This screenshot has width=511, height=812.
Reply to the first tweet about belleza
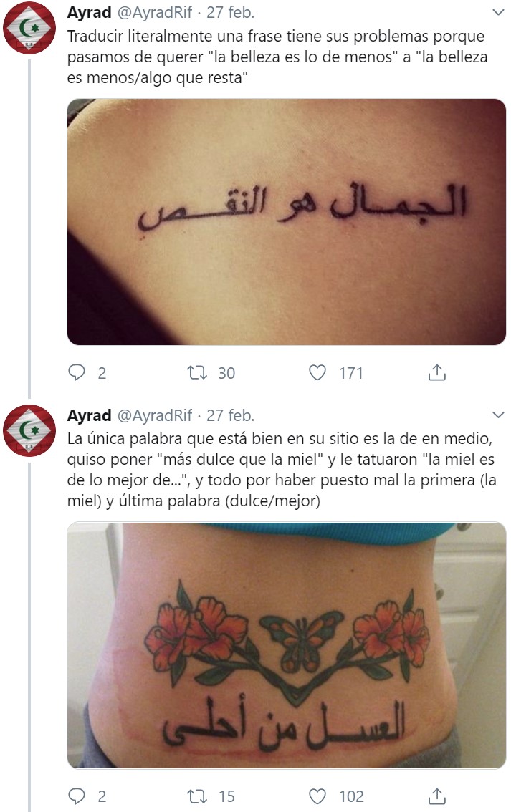[x=77, y=372]
